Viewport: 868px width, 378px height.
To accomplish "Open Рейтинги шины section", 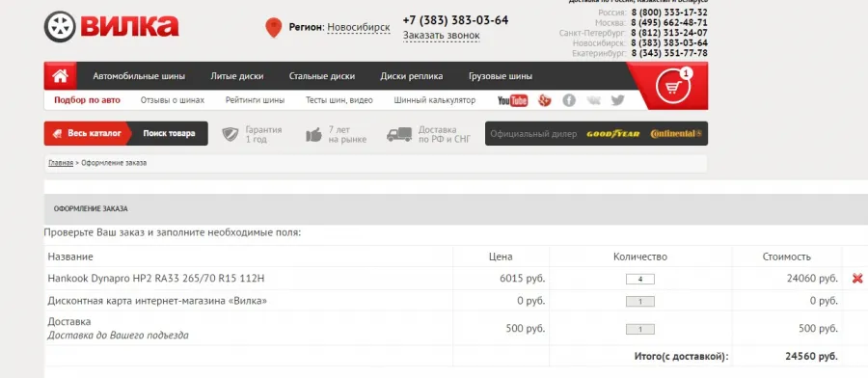I will point(255,100).
